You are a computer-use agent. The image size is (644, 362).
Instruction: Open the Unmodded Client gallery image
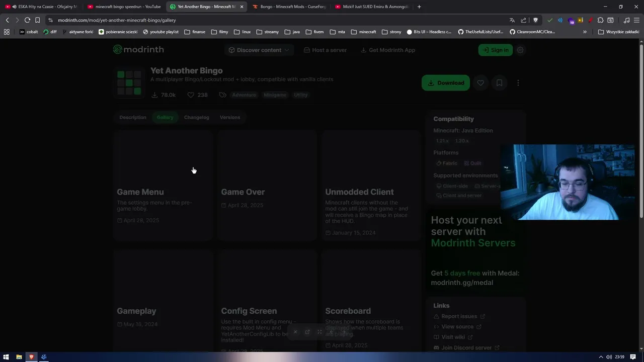tap(371, 157)
